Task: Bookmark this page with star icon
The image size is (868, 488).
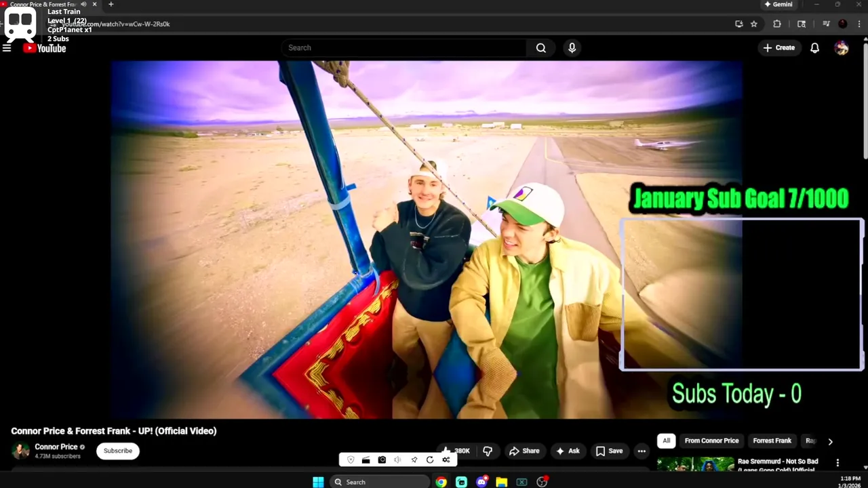Action: 754,24
